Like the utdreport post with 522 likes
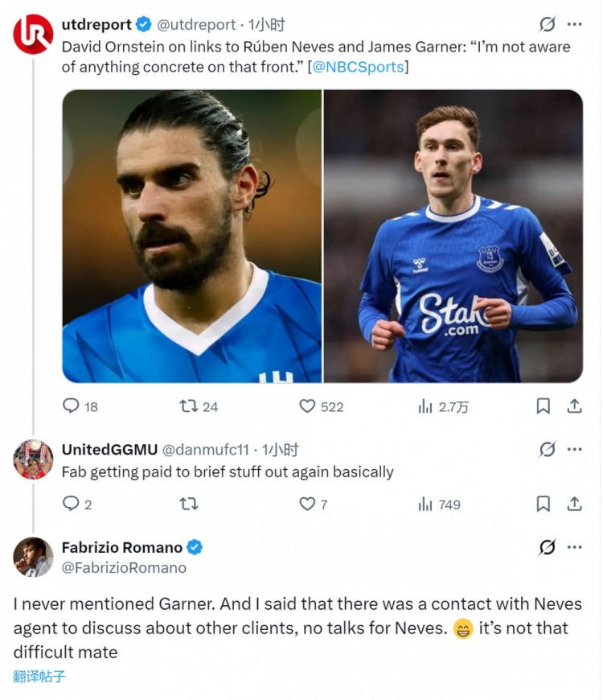This screenshot has width=603, height=700. click(307, 406)
